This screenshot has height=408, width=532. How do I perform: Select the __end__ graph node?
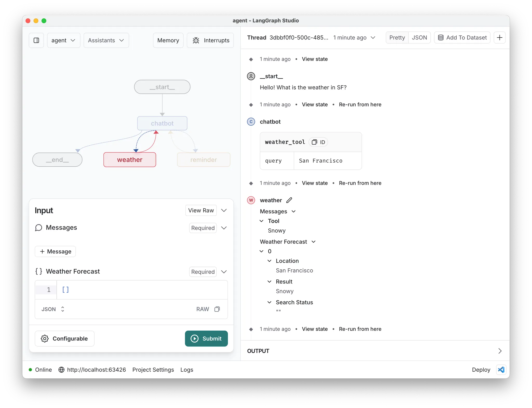click(57, 160)
